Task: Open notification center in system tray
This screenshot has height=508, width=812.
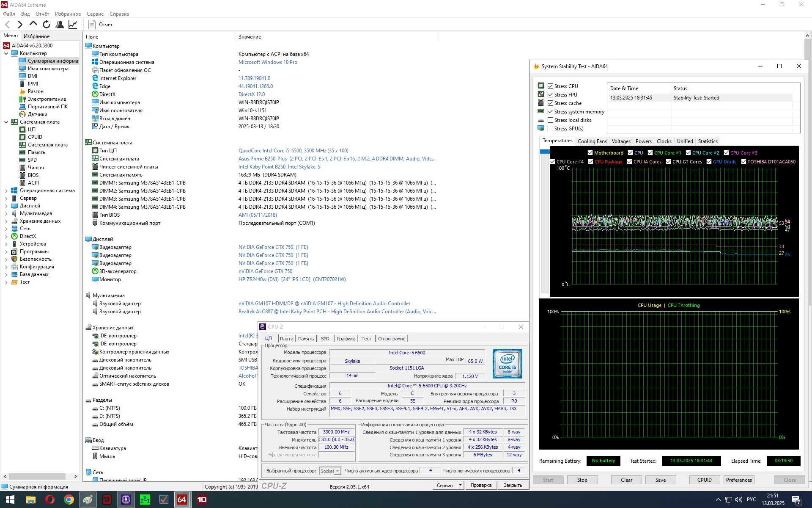Action: (796, 500)
